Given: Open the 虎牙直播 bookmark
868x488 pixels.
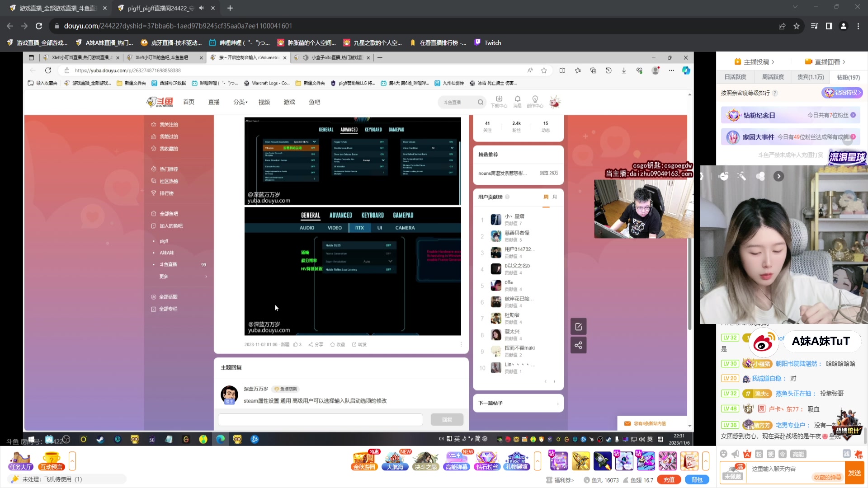Looking at the screenshot, I should click(x=171, y=43).
